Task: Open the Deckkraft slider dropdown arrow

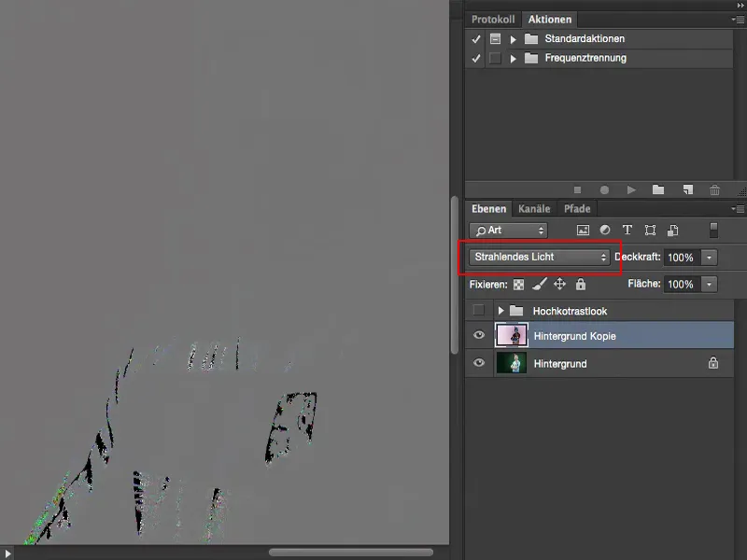Action: [x=709, y=258]
